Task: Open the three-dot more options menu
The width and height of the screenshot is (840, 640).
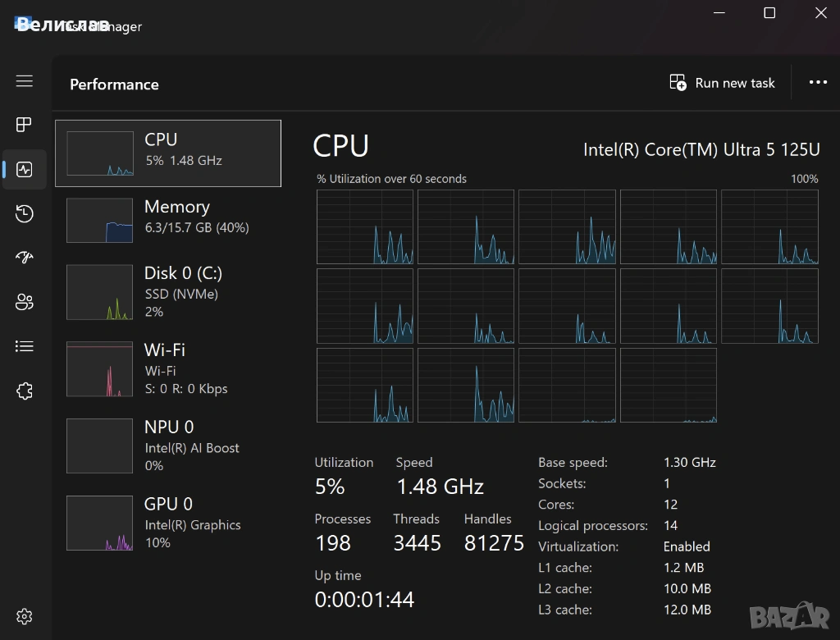Action: (818, 83)
